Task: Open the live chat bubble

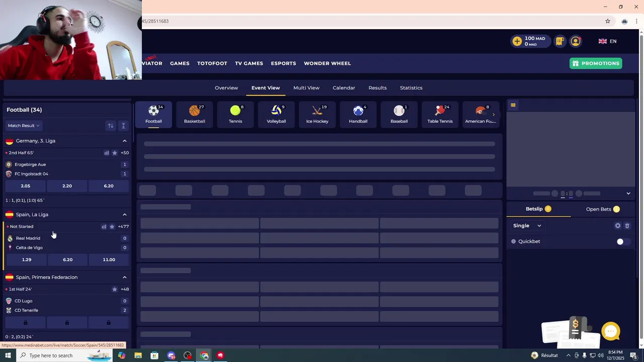Action: pos(611,331)
